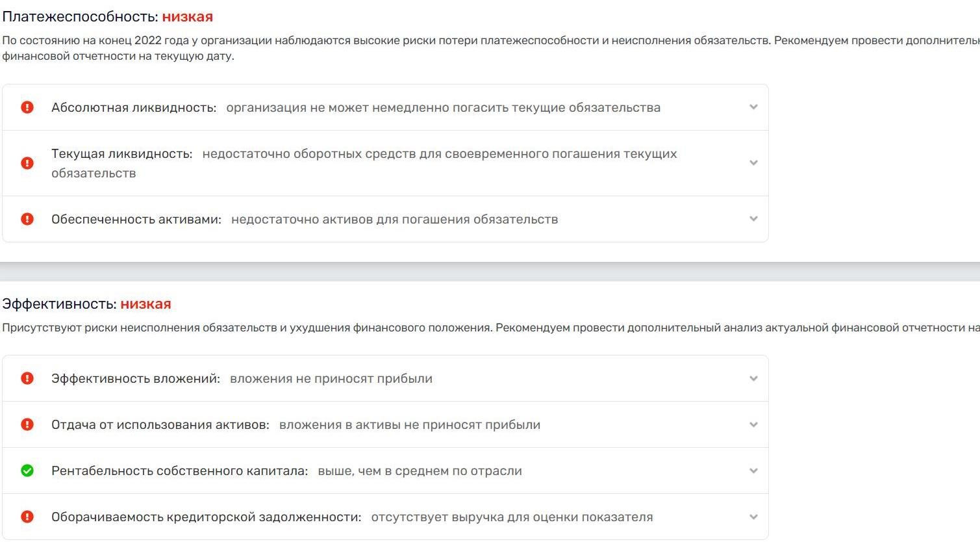Click text 'вложения в активы не приносят прибыли'
This screenshot has width=980, height=542.
point(410,425)
